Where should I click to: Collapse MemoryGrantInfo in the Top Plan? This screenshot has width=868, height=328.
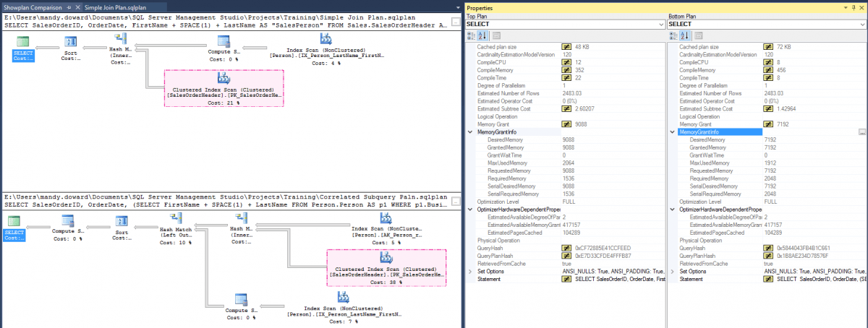(470, 132)
